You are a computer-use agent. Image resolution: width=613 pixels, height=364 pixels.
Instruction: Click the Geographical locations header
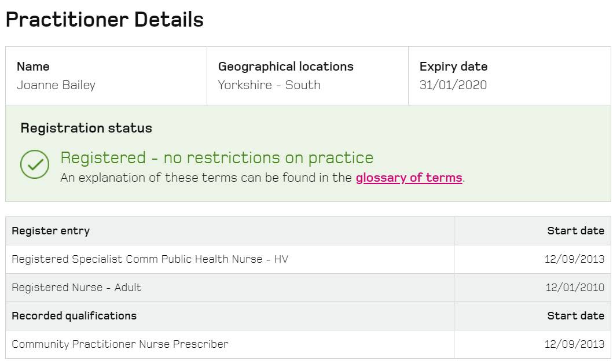(286, 67)
